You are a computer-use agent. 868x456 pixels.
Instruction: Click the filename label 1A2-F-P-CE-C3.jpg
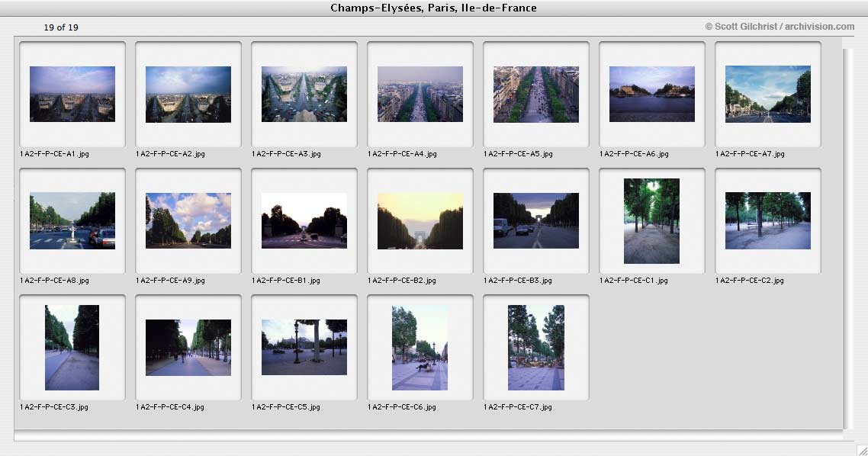pyautogui.click(x=54, y=406)
